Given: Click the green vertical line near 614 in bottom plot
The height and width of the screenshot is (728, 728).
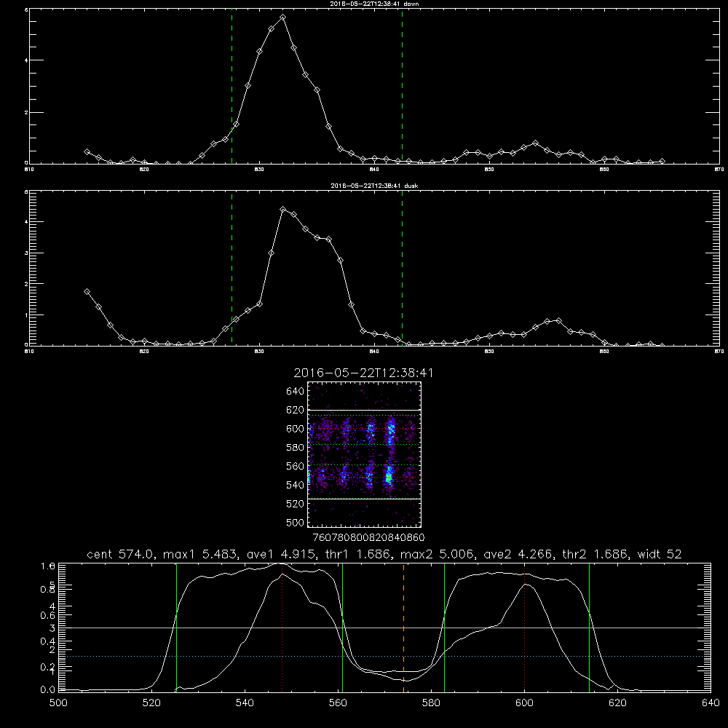Looking at the screenshot, I should point(589,628).
